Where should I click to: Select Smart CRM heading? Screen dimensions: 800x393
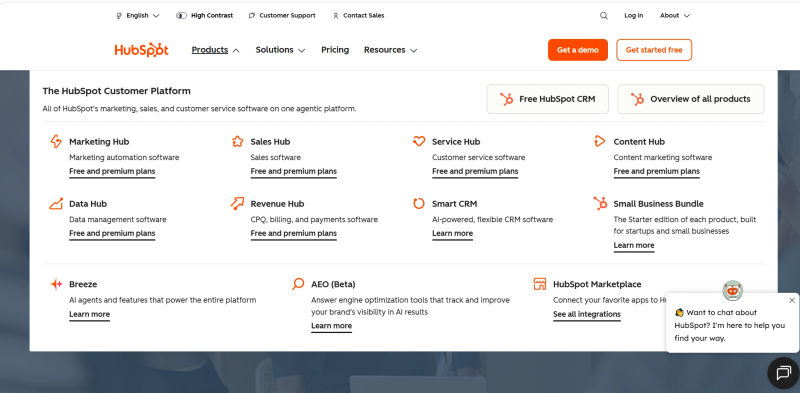(x=454, y=204)
